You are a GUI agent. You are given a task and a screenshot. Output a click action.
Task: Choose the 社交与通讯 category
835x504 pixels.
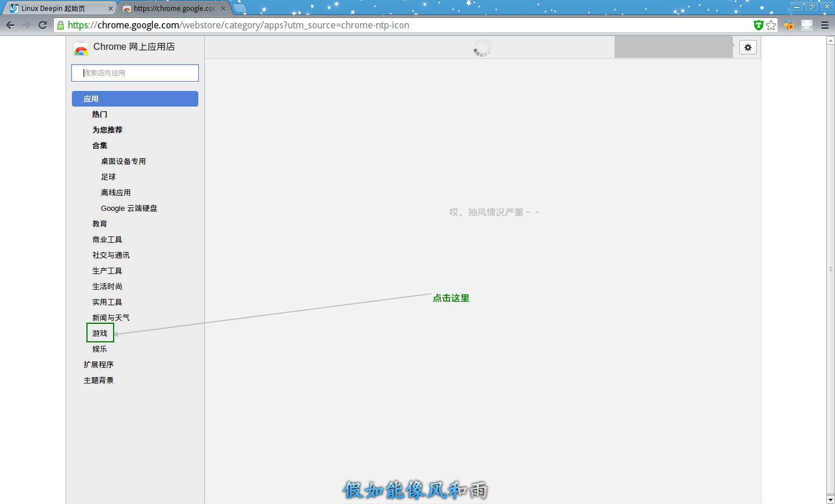111,255
